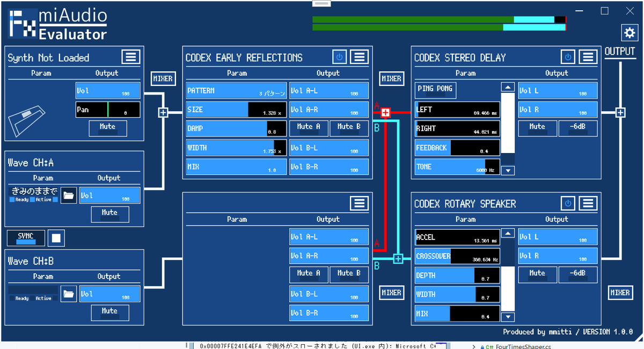
Task: Toggle the SYNC button
Action: tap(25, 237)
